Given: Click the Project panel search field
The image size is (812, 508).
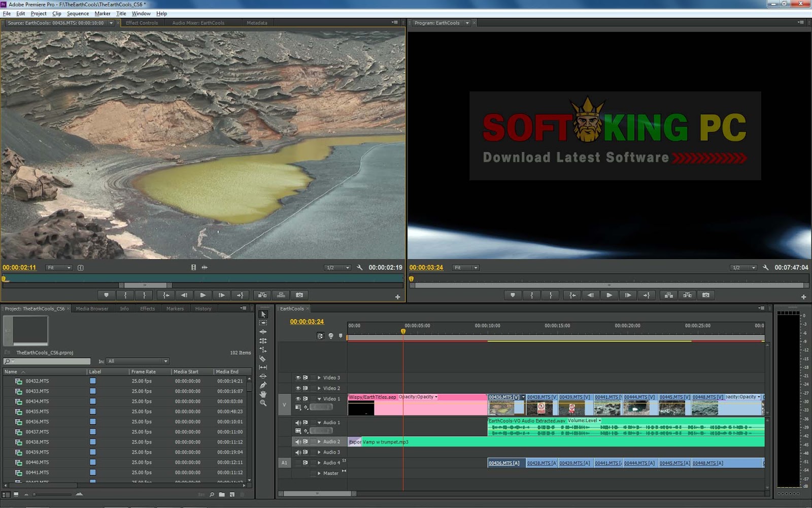Looking at the screenshot, I should [x=47, y=361].
